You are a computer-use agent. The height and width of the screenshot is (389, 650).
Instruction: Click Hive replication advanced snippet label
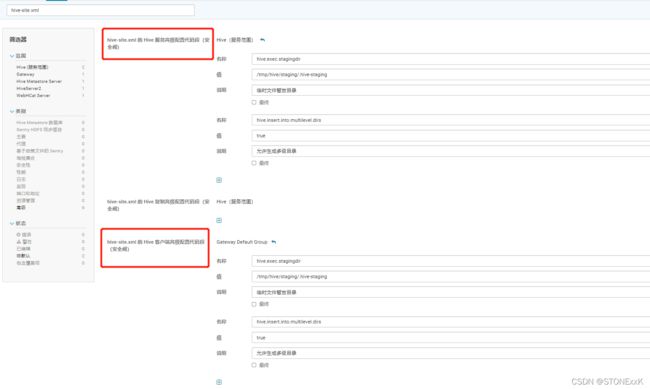(158, 205)
